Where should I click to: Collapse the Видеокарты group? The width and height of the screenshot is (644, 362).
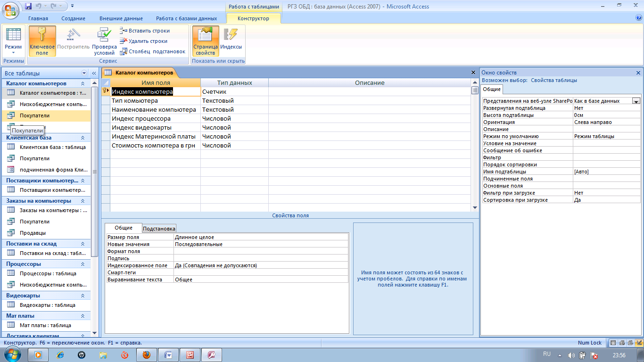click(83, 296)
